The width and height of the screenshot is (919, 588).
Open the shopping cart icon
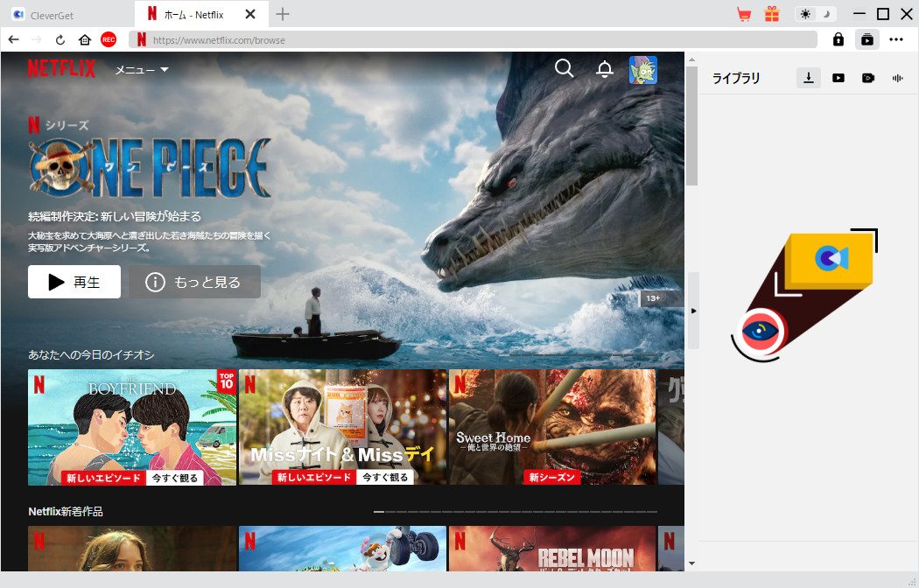(x=744, y=14)
